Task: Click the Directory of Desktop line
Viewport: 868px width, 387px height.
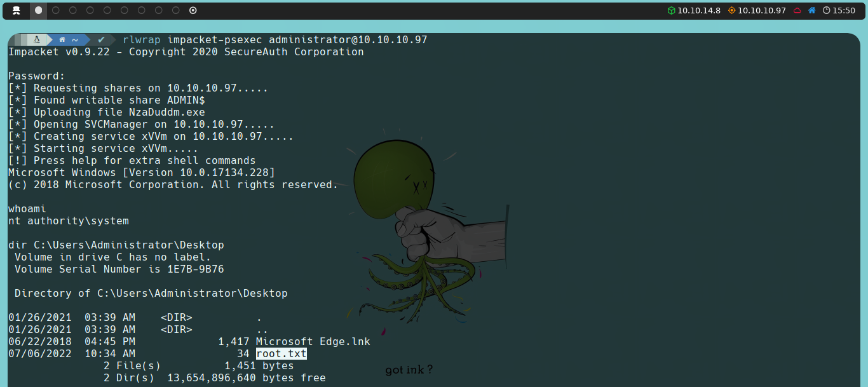Action: (151, 293)
